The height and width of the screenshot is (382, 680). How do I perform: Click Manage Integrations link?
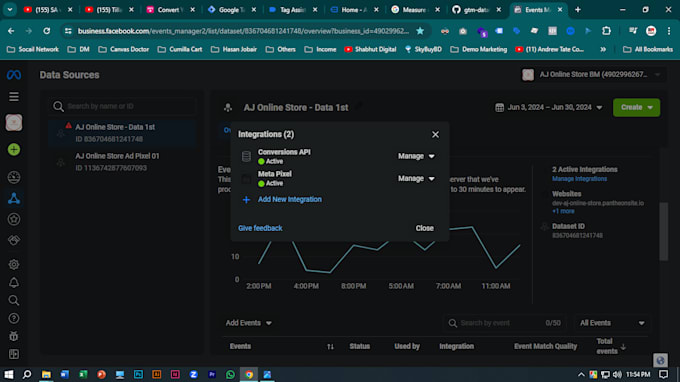point(579,179)
